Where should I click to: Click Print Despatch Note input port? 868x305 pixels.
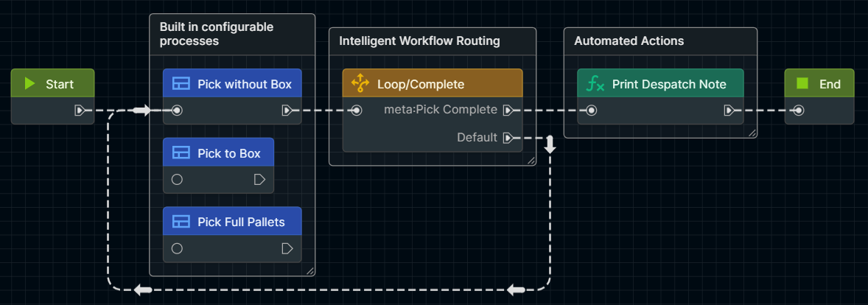(591, 111)
